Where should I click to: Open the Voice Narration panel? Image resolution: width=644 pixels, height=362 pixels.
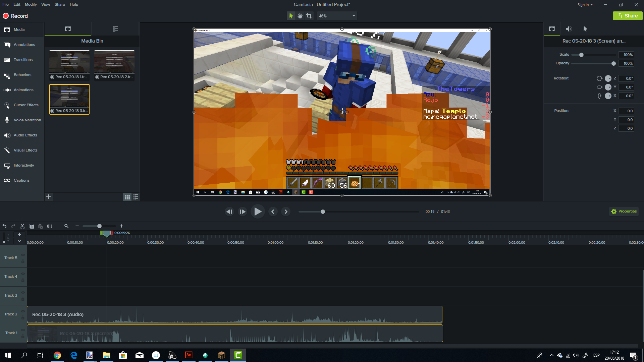(22, 120)
